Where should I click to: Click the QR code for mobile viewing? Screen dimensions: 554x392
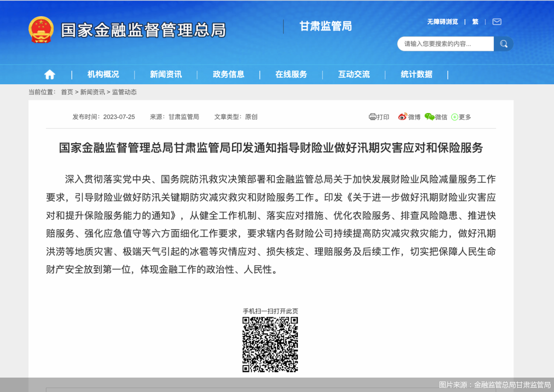point(270,345)
